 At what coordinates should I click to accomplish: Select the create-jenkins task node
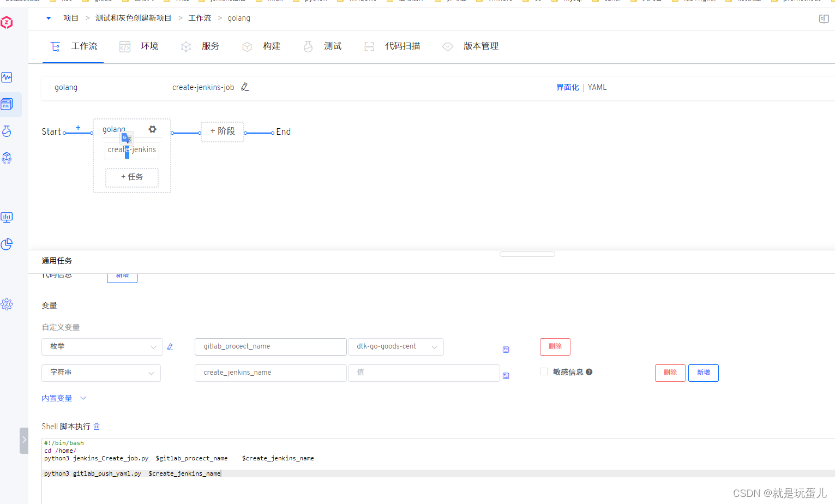point(132,150)
